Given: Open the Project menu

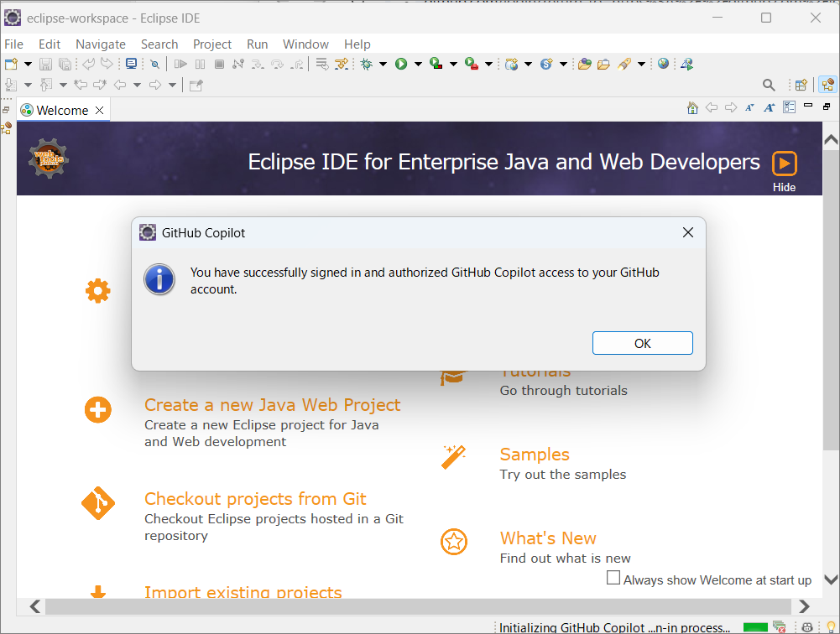Looking at the screenshot, I should pyautogui.click(x=212, y=44).
